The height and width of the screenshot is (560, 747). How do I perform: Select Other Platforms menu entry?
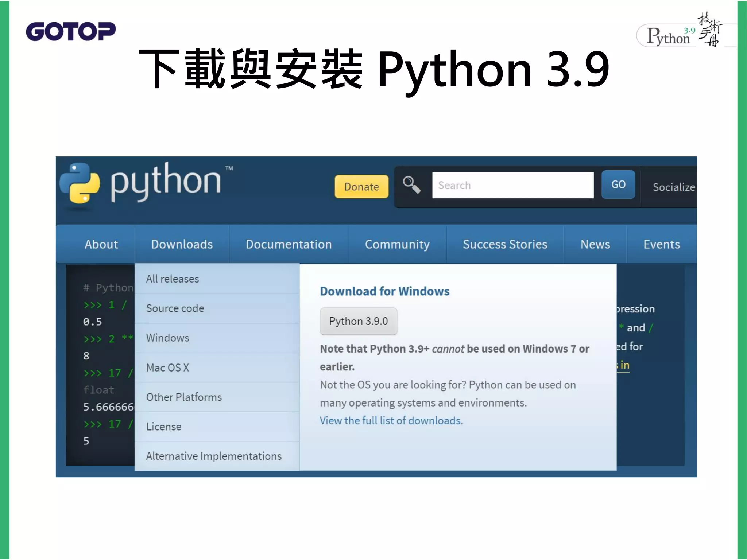[x=217, y=397]
